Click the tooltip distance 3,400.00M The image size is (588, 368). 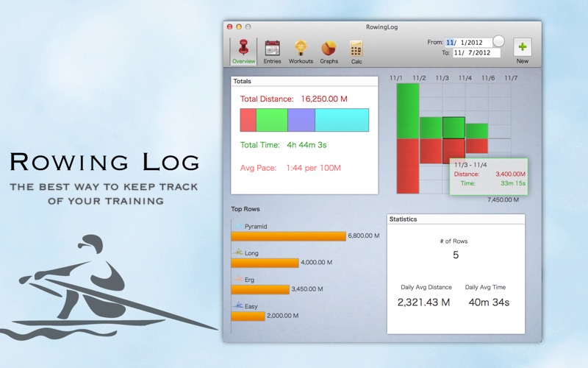coord(510,174)
